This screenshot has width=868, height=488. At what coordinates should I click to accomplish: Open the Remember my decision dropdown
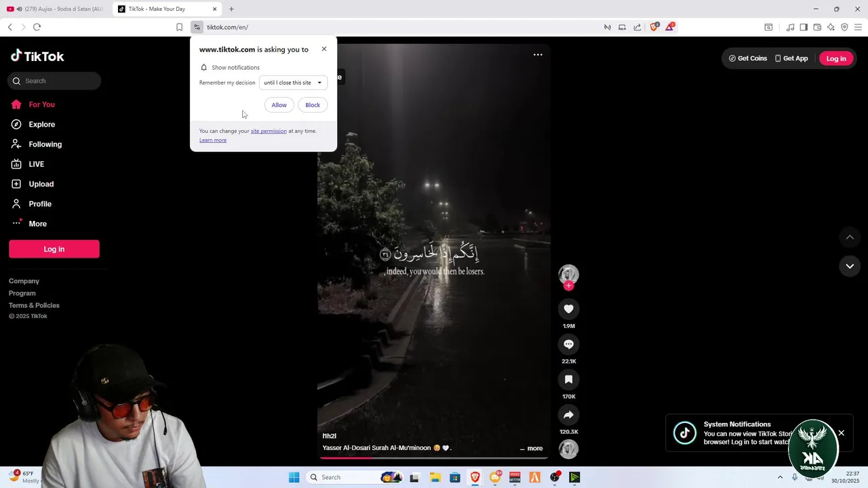(x=293, y=83)
